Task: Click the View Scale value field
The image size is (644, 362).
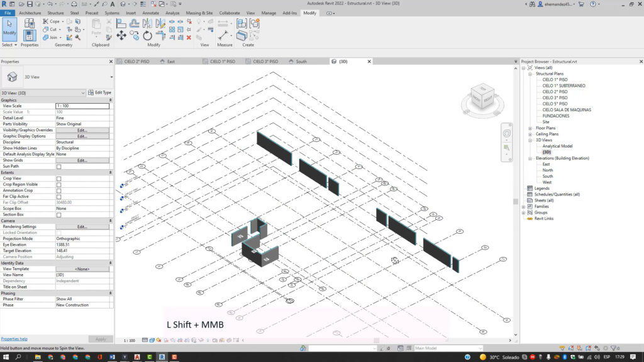Action: 82,106
